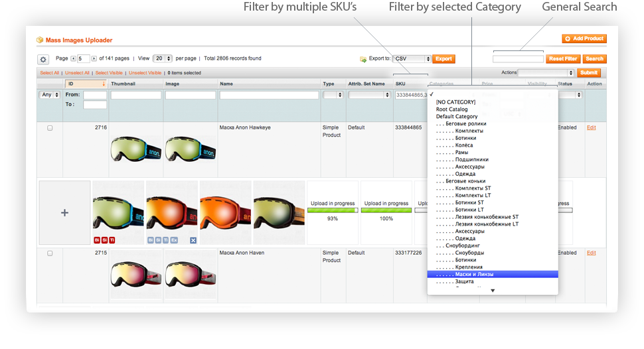Viewport: 644px width, 349px height.
Task: Open grid settings gear icon
Action: 43,60
